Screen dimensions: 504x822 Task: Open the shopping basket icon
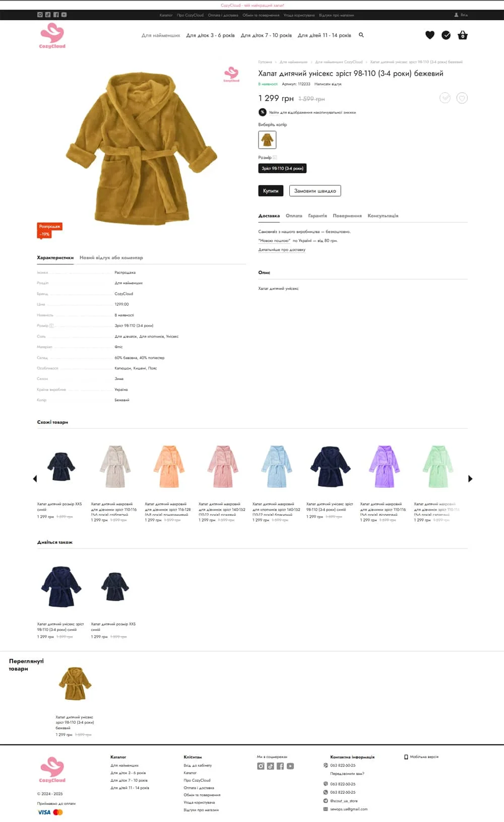(463, 35)
